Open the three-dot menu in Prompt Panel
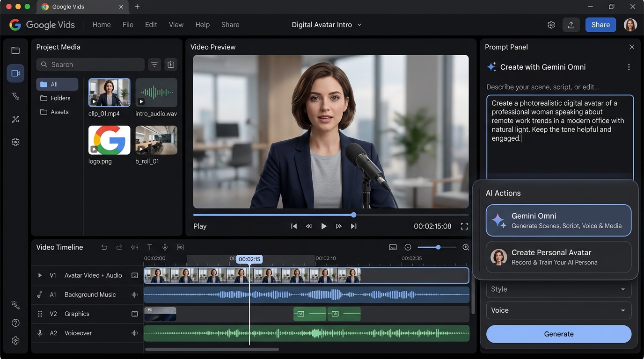This screenshot has width=644, height=359. point(629,67)
